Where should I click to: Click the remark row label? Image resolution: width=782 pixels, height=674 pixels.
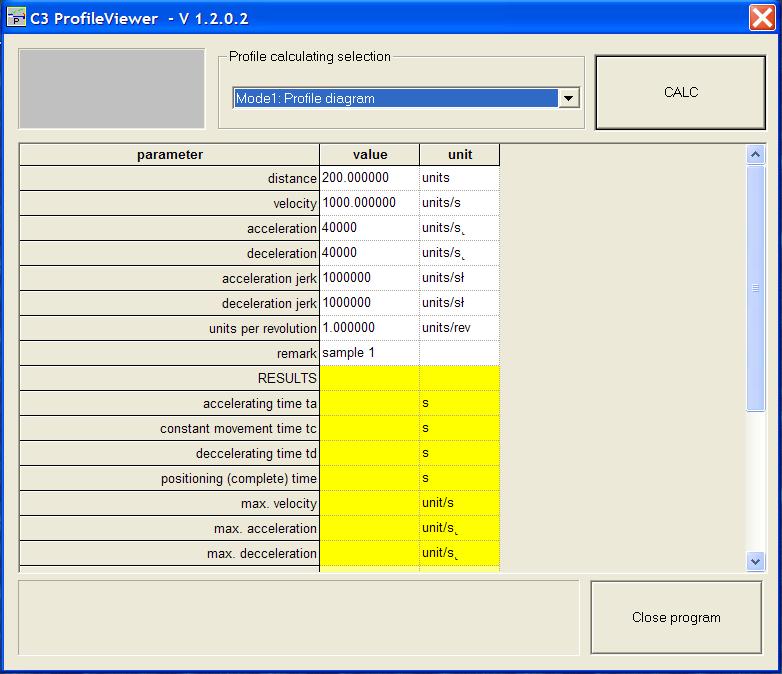click(x=170, y=353)
